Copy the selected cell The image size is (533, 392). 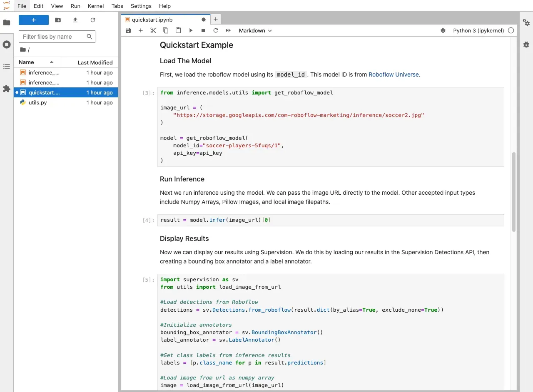click(166, 30)
